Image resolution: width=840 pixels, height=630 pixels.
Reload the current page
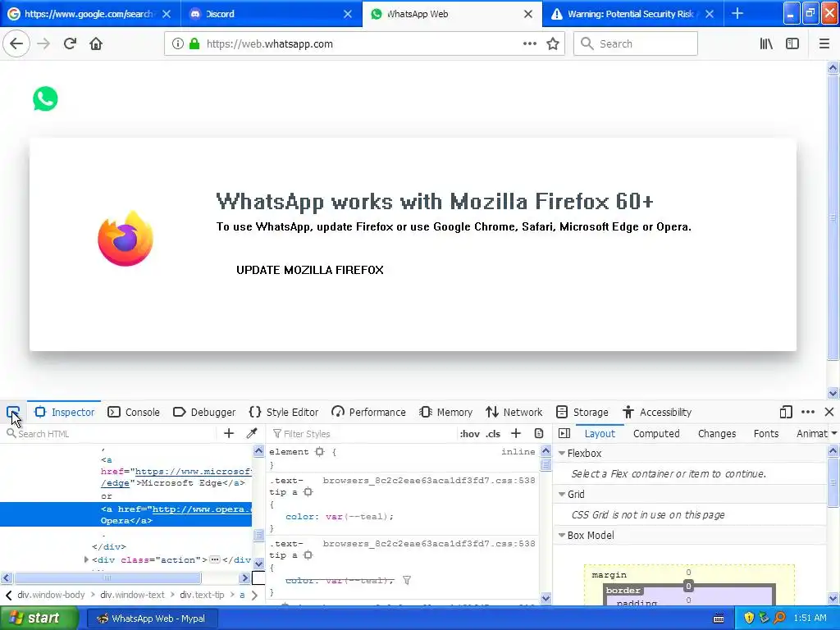point(70,44)
